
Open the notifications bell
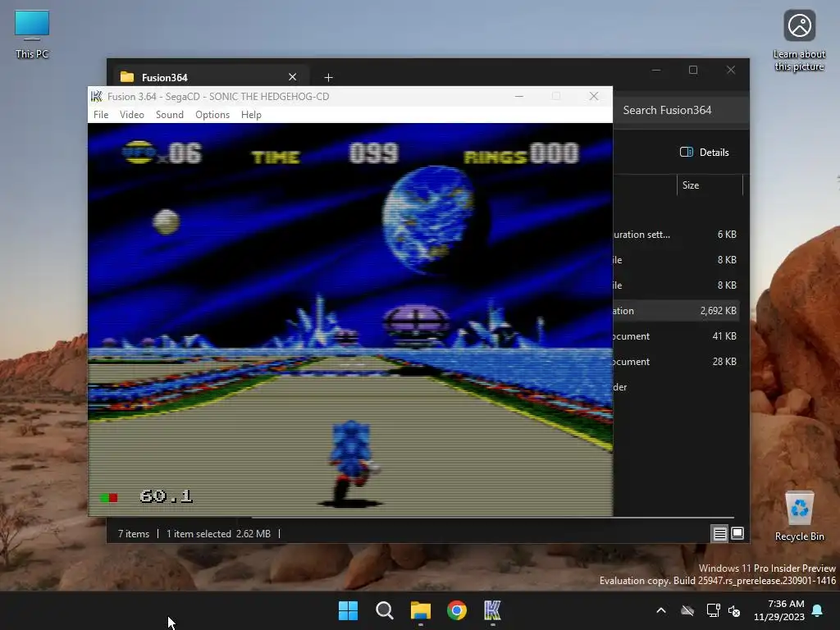click(x=818, y=610)
